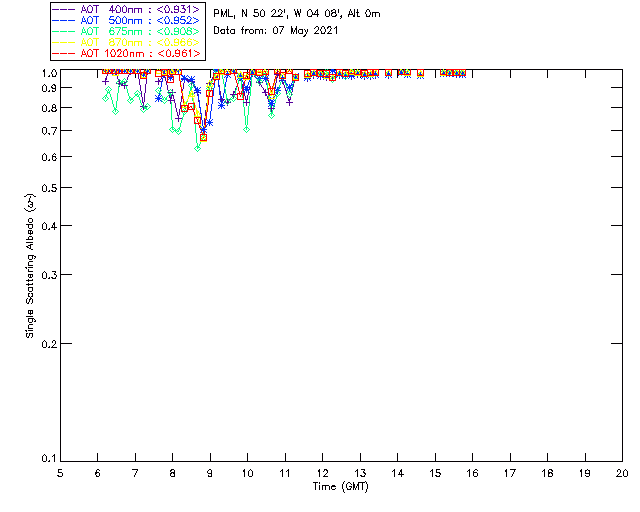Click the 'Data from: 07 May 2021' label
The height and width of the screenshot is (512, 640).
[x=276, y=31]
